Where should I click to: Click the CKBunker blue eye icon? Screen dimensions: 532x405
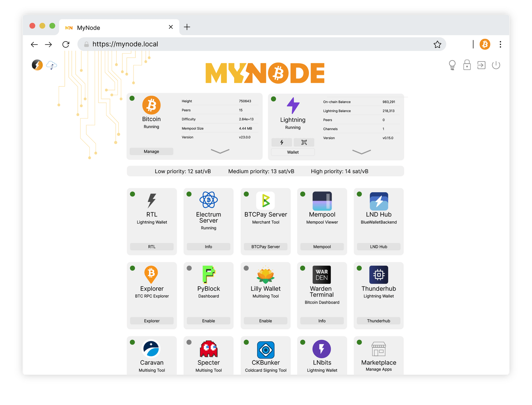(x=266, y=350)
